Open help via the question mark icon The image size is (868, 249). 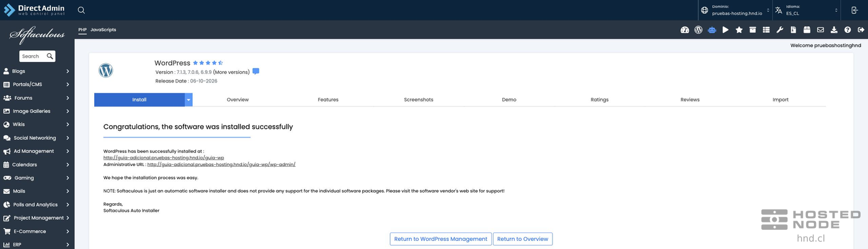[x=848, y=30]
